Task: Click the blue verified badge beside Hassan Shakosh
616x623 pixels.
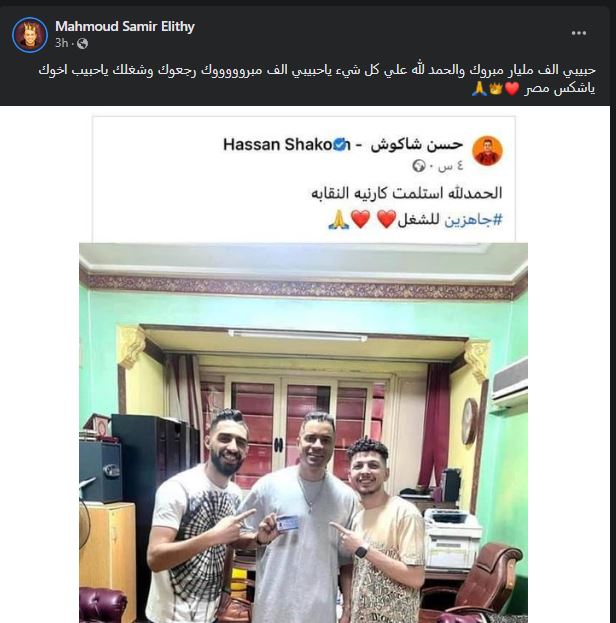Action: pyautogui.click(x=339, y=145)
